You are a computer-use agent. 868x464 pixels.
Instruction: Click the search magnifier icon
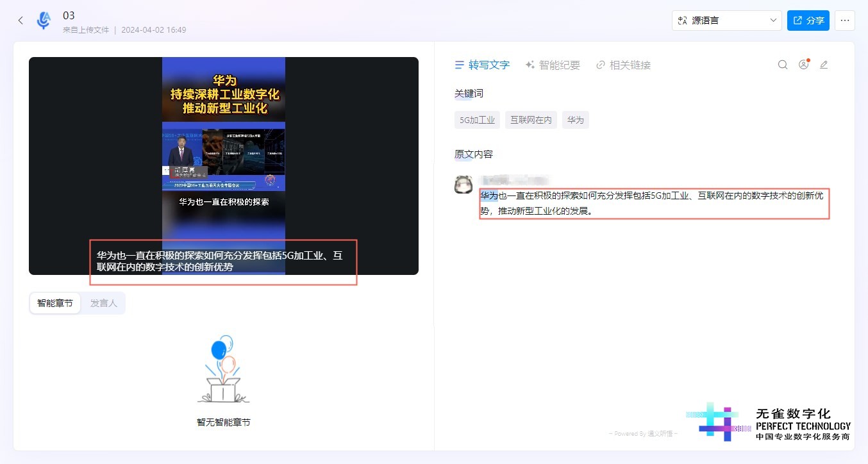coord(783,65)
